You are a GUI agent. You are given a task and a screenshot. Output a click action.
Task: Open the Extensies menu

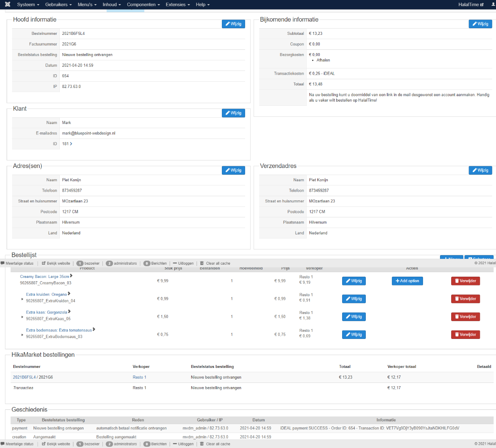tap(177, 5)
